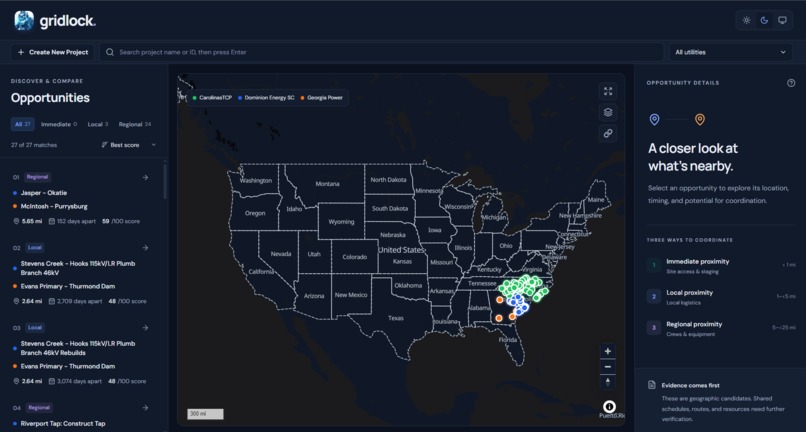The image size is (806, 432).
Task: Open arrow for Jasper - Okatie opportunity
Action: (145, 177)
